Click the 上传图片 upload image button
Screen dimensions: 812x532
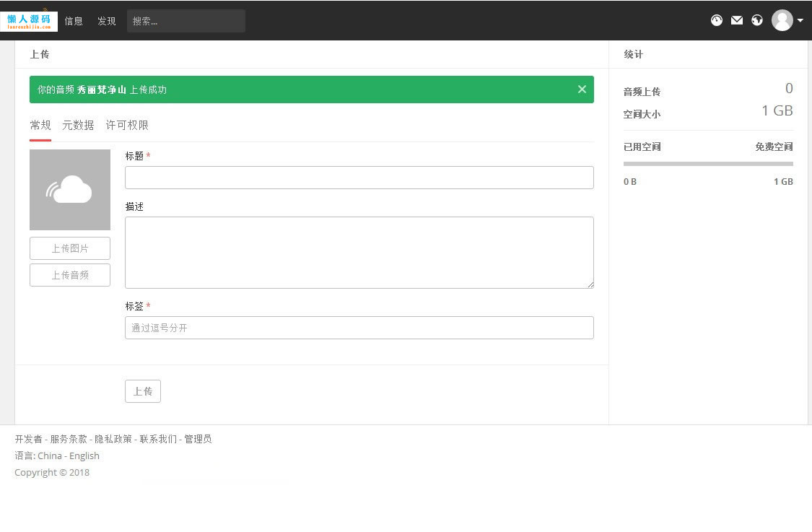(69, 248)
